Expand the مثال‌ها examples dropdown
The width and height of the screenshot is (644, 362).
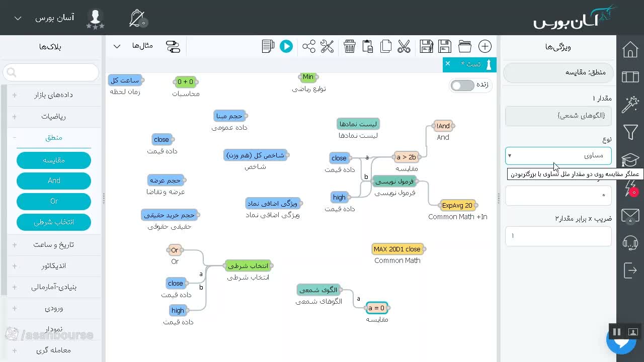[131, 46]
